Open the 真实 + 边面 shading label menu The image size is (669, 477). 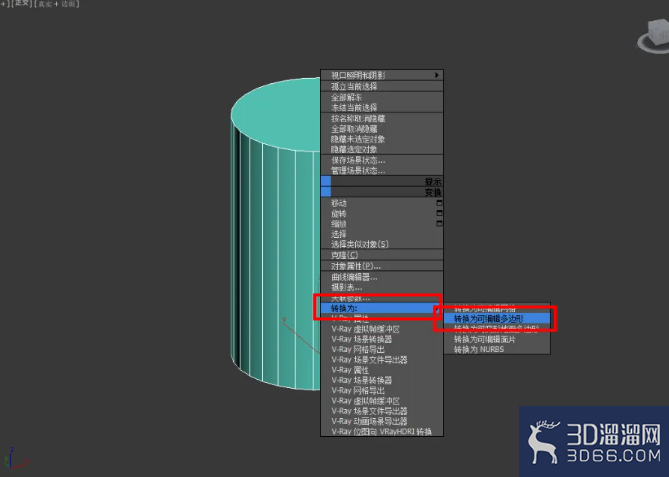pos(57,4)
